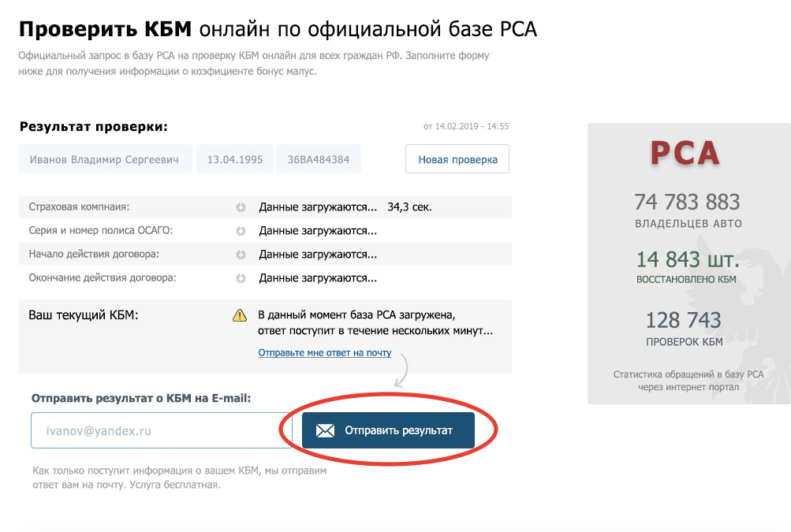Select the 13.04.1995 birth date field
Screen dimensions: 791x532
[x=235, y=159]
